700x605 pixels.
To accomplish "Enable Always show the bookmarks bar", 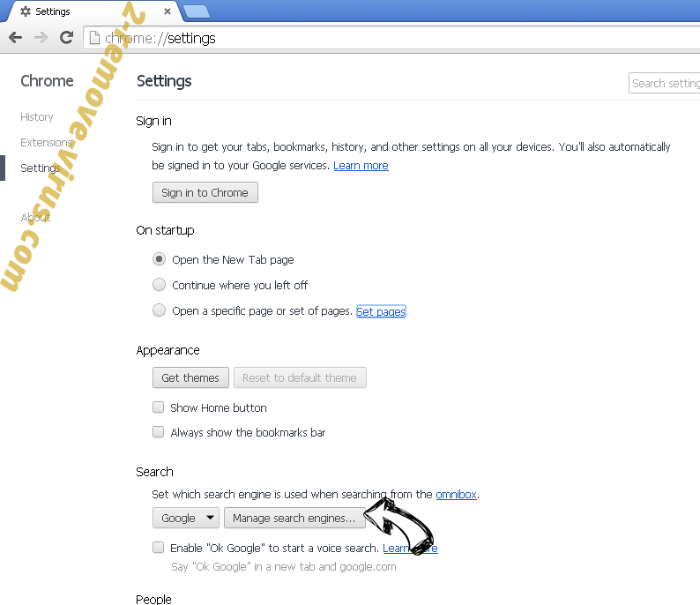I will [158, 432].
